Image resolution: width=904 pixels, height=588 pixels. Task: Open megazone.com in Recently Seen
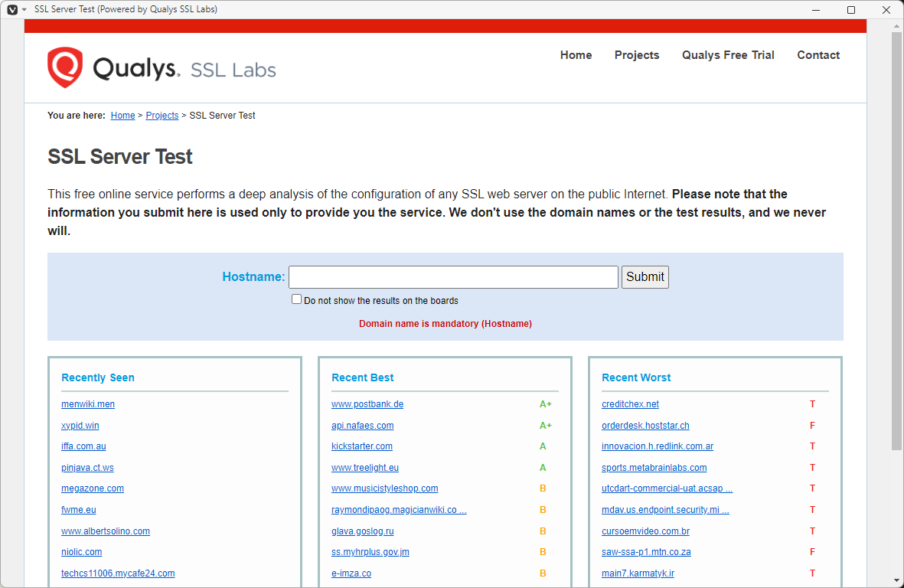tap(93, 488)
